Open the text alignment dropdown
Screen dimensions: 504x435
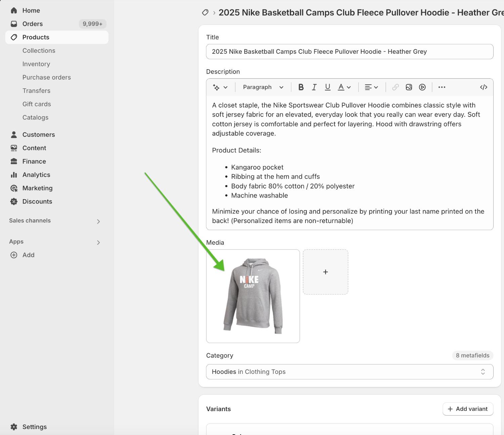pos(371,87)
